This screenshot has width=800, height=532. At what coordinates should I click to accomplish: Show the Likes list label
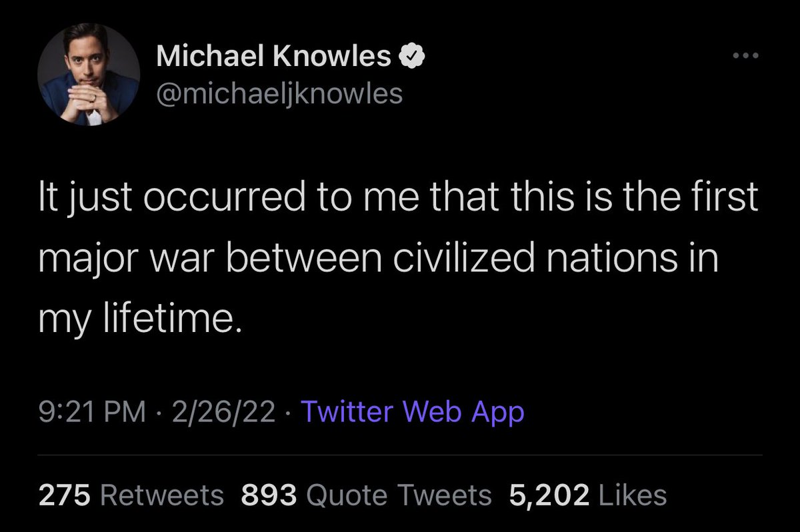coord(633,495)
